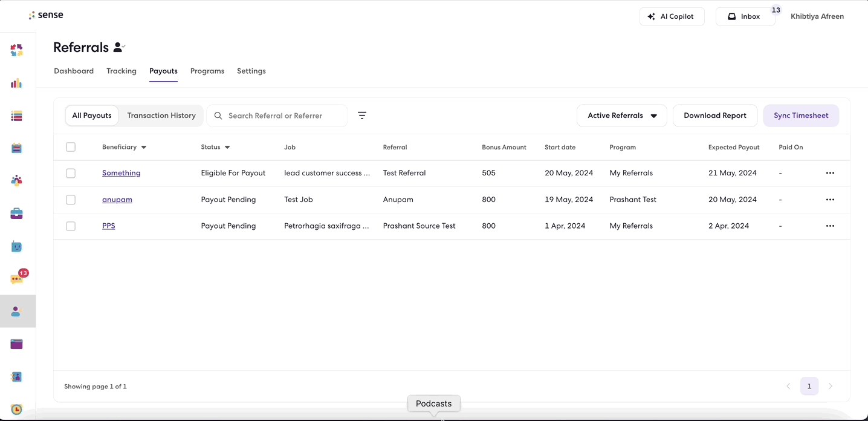Click the colorful arrows sidebar icon
The image size is (868, 421).
point(17,50)
